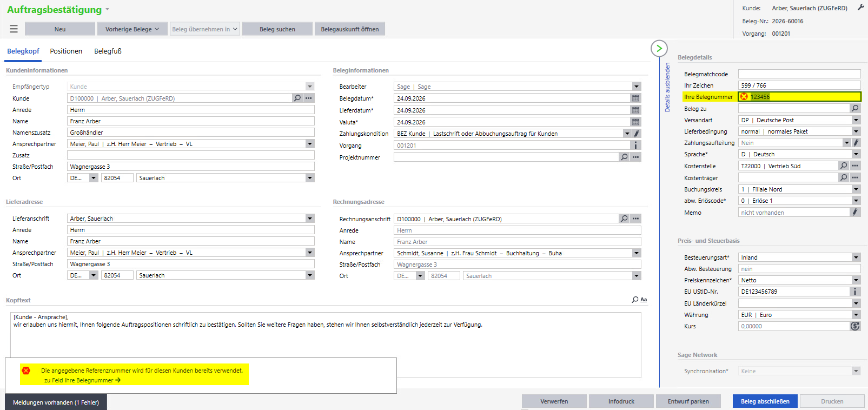The height and width of the screenshot is (410, 868).
Task: Expand Sprache dropdown
Action: [856, 154]
